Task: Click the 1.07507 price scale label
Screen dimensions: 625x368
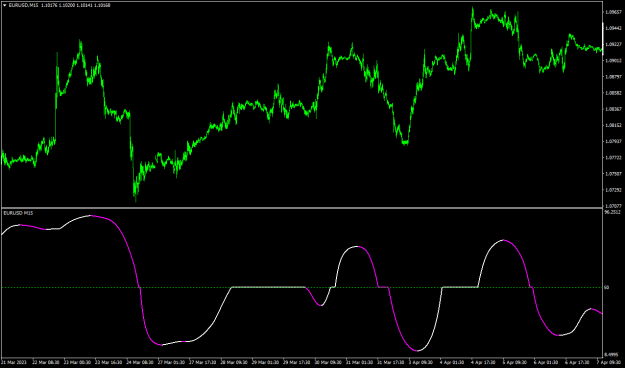Action: 613,174
